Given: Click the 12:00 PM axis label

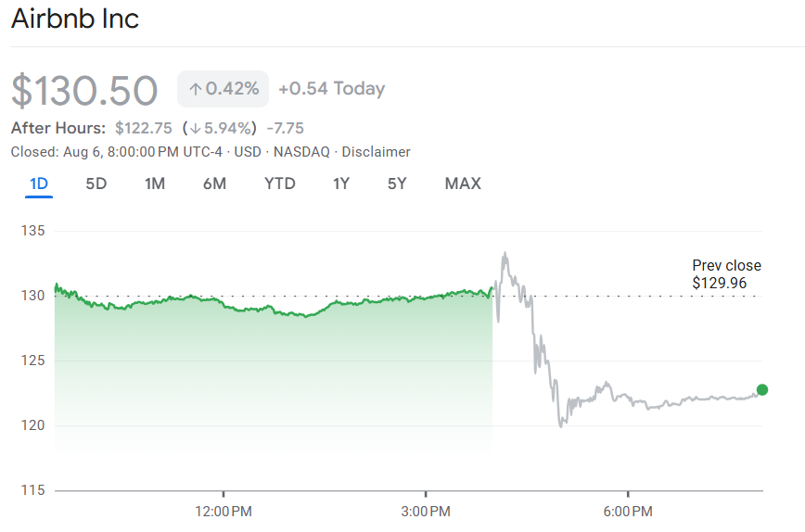Looking at the screenshot, I should point(224,511).
